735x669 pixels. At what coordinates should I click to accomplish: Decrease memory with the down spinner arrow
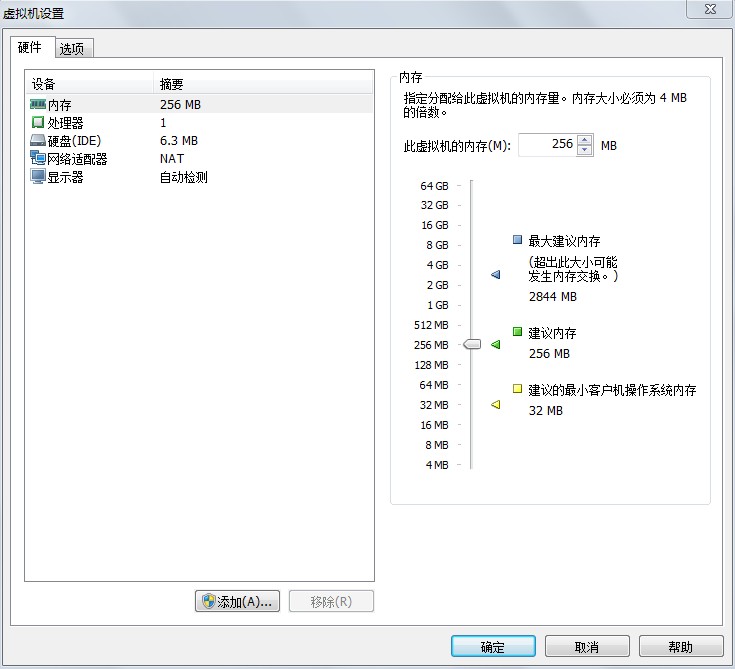(585, 150)
